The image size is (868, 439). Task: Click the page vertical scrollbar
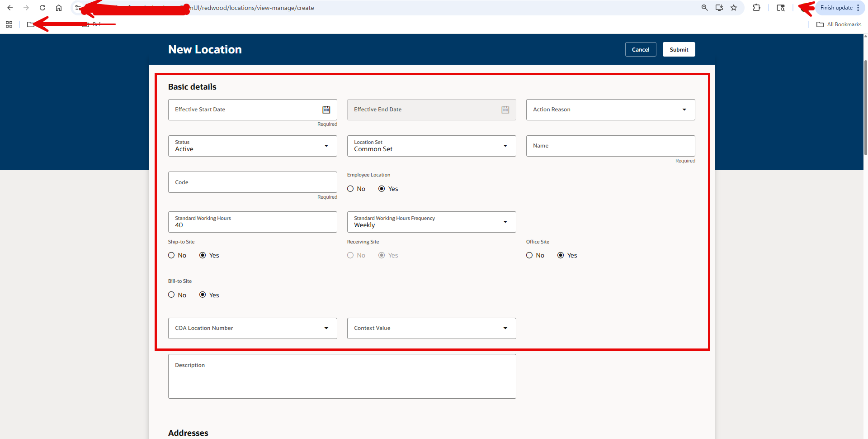[865, 108]
